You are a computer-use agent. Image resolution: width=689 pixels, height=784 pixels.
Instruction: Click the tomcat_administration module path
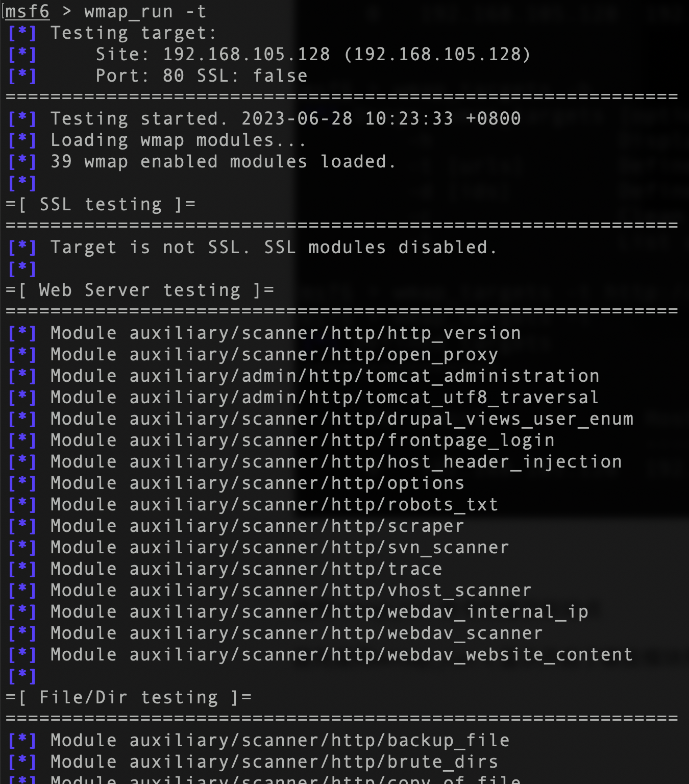point(364,376)
